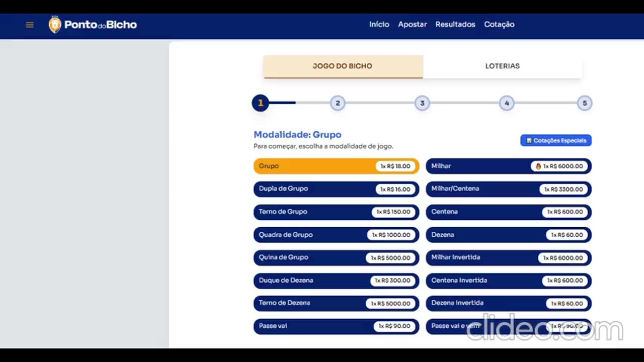Switch to the LOTERIAS tab
The image size is (644, 362).
click(503, 66)
